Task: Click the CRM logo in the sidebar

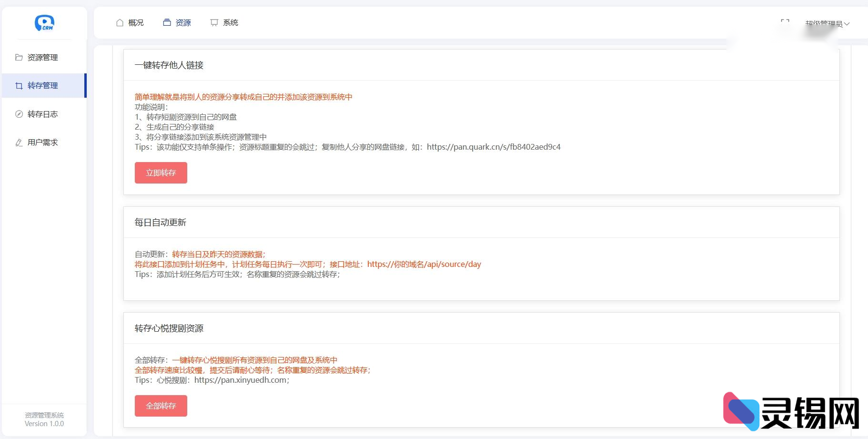Action: tap(44, 22)
